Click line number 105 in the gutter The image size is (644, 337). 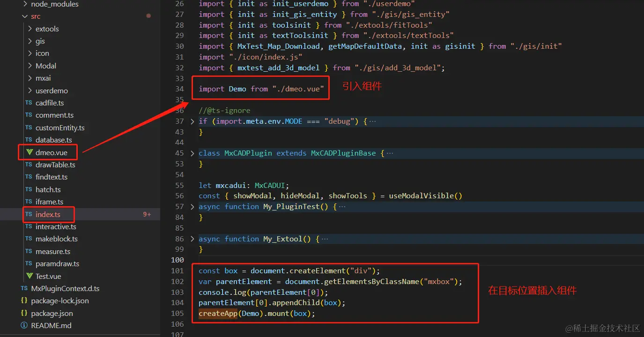[178, 314]
